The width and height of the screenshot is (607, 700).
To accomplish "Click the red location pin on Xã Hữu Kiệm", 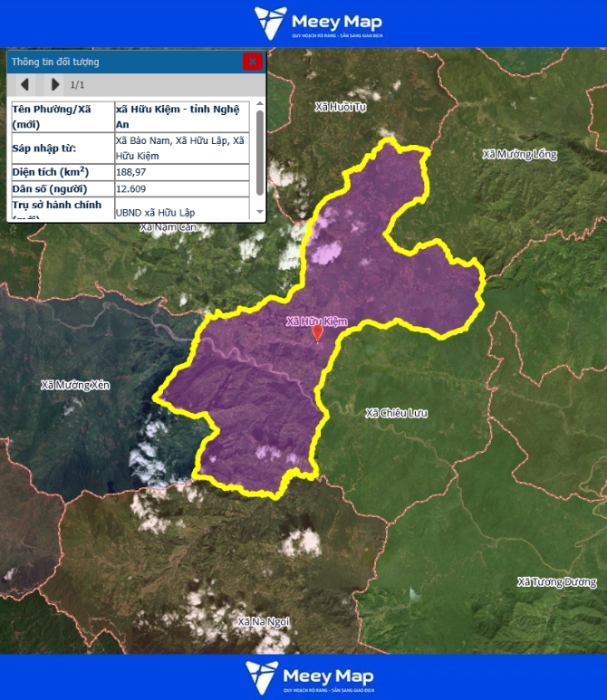I will [317, 333].
